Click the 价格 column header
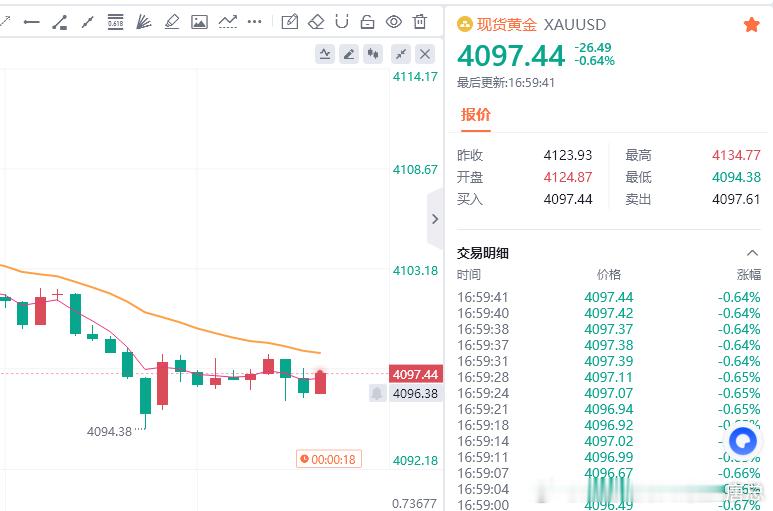Image resolution: width=773 pixels, height=511 pixels. [608, 274]
